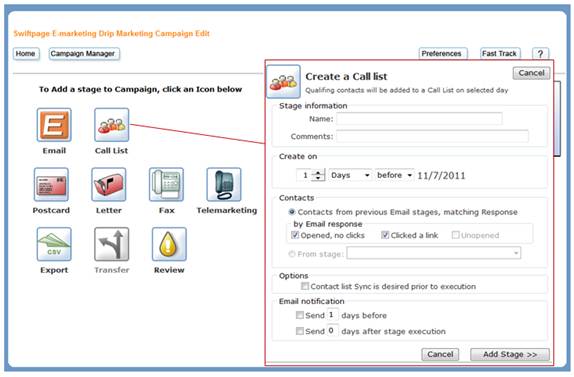Click the Call list people icon in dialog header
Viewport: 574px width, 377px height.
tap(283, 82)
